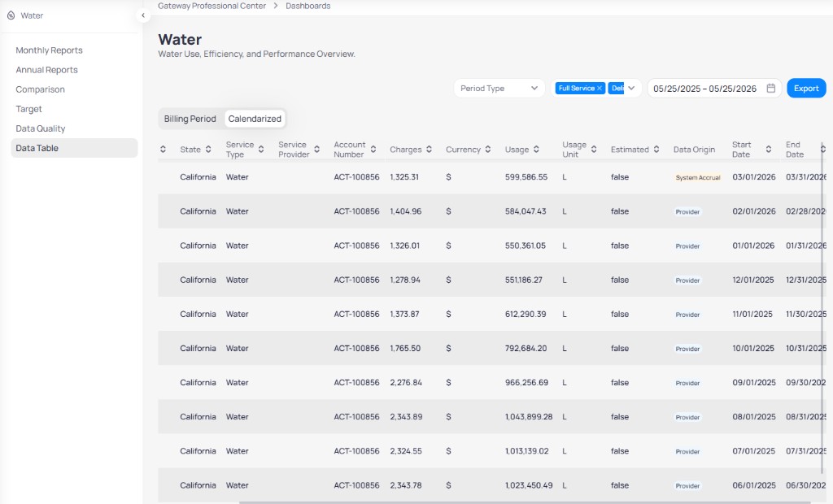
Task: Click usage value 551,186.27
Action: pos(524,280)
